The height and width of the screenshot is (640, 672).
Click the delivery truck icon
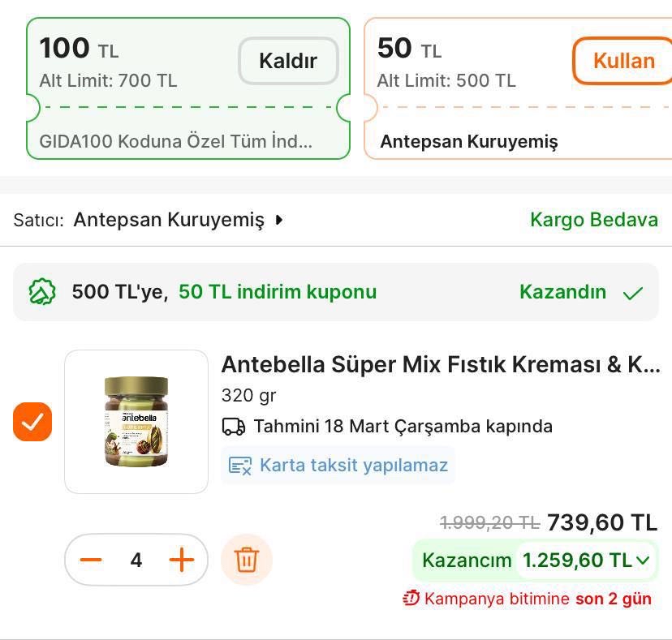[234, 426]
